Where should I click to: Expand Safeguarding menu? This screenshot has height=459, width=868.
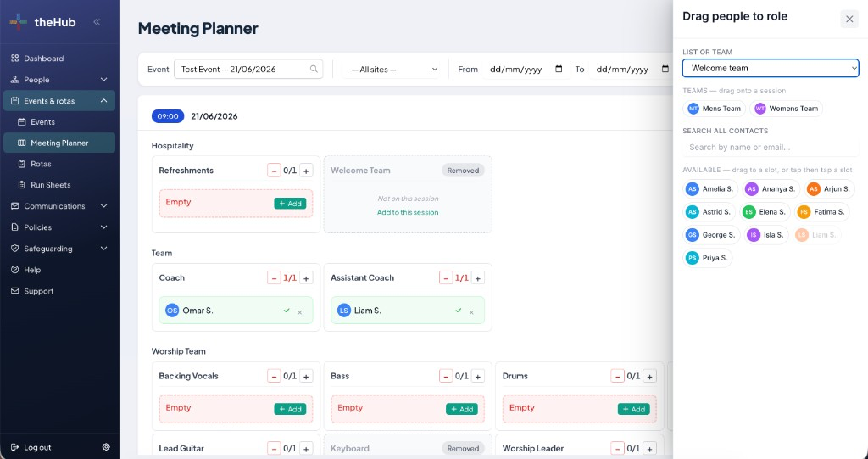point(59,249)
